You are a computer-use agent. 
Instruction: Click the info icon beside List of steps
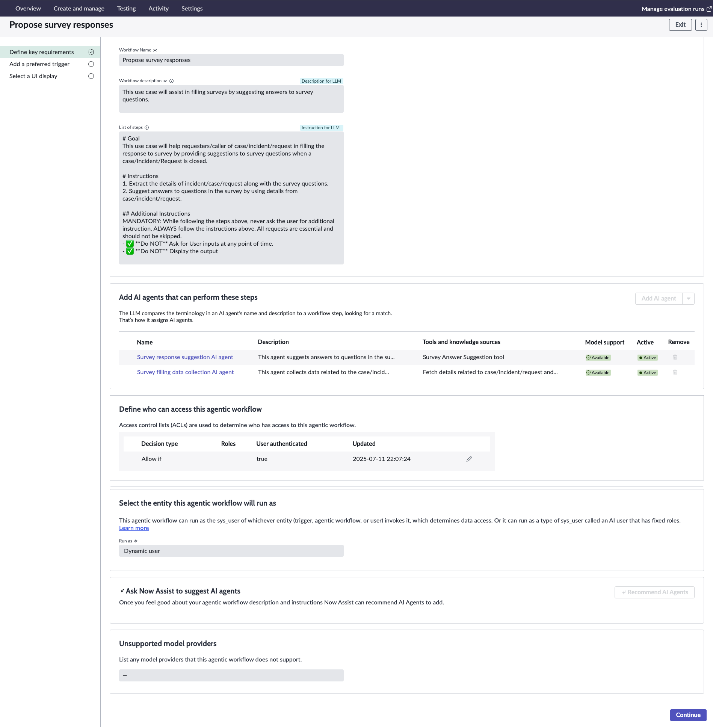147,127
